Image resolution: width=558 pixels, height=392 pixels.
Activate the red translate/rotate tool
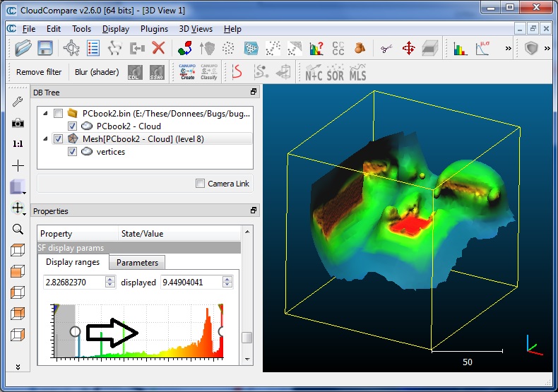click(x=408, y=47)
